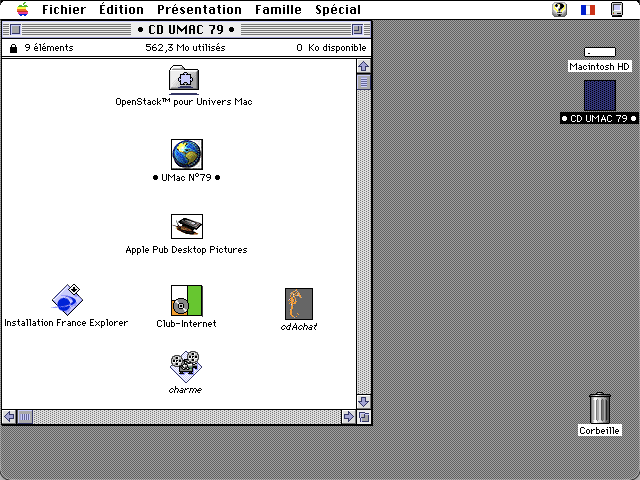Viewport: 640px width, 480px height.
Task: Click the horizontal scrollbar right arrow
Action: tap(349, 417)
